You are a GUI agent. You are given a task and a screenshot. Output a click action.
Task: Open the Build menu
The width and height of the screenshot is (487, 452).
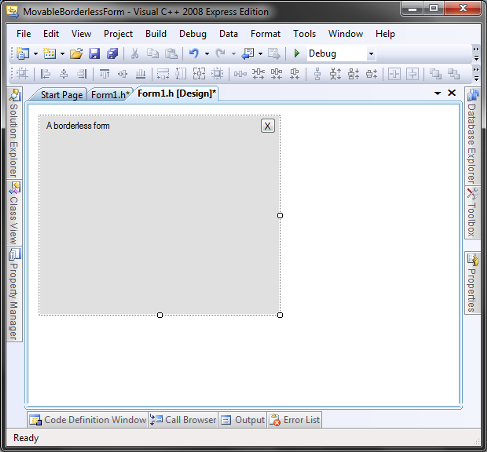156,34
